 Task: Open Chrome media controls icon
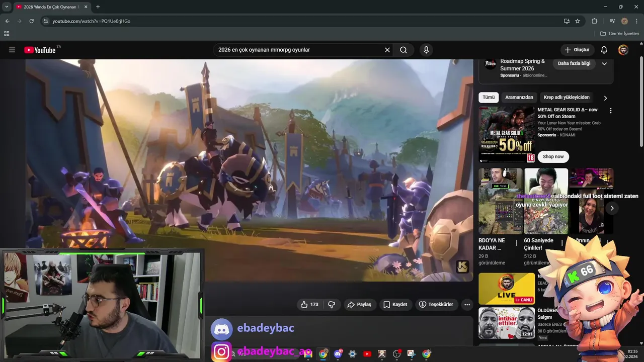pos(612,21)
